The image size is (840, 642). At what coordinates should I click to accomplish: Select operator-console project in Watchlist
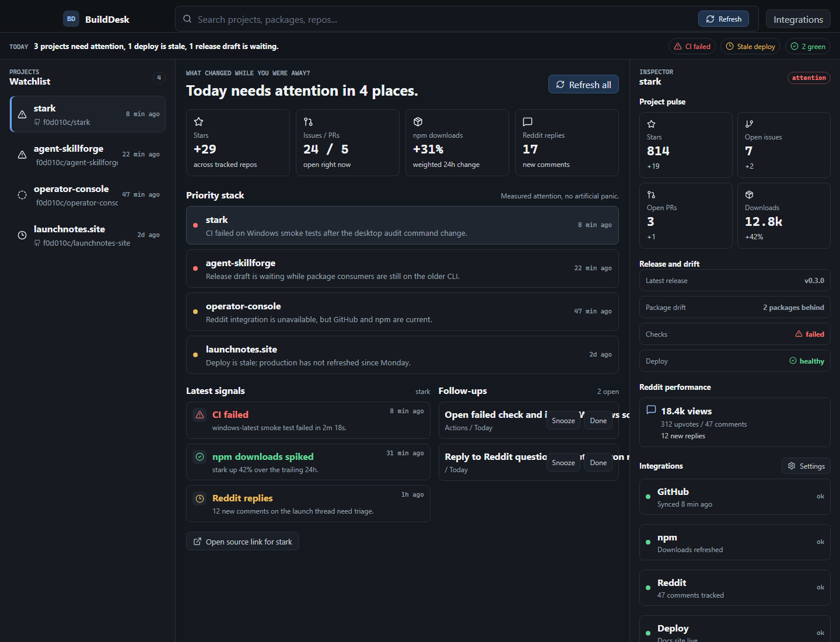88,195
